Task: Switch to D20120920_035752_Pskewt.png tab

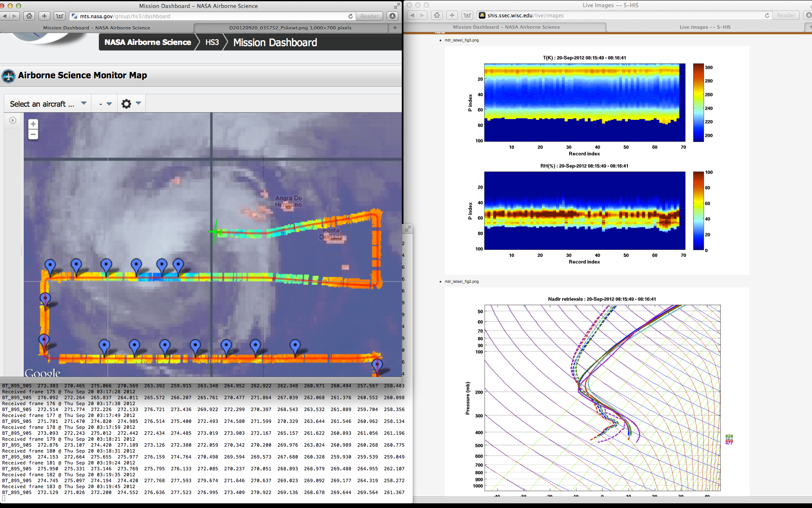Action: 290,28
